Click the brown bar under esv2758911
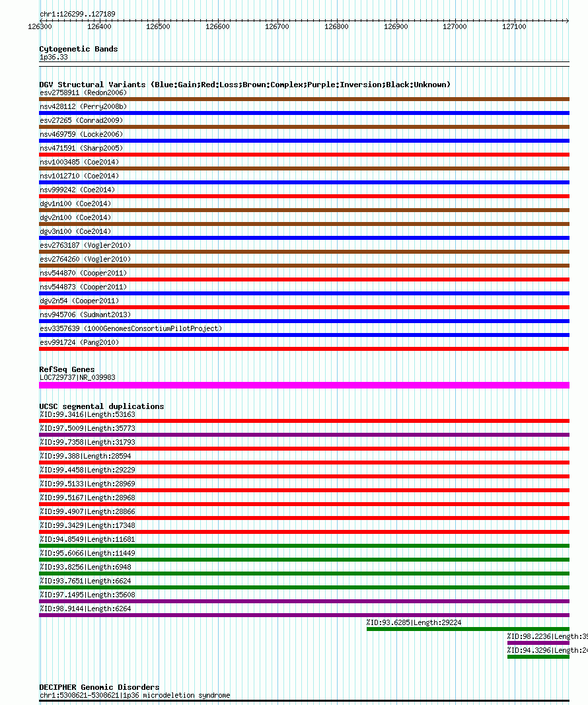This screenshot has height=705, width=588. pyautogui.click(x=305, y=99)
